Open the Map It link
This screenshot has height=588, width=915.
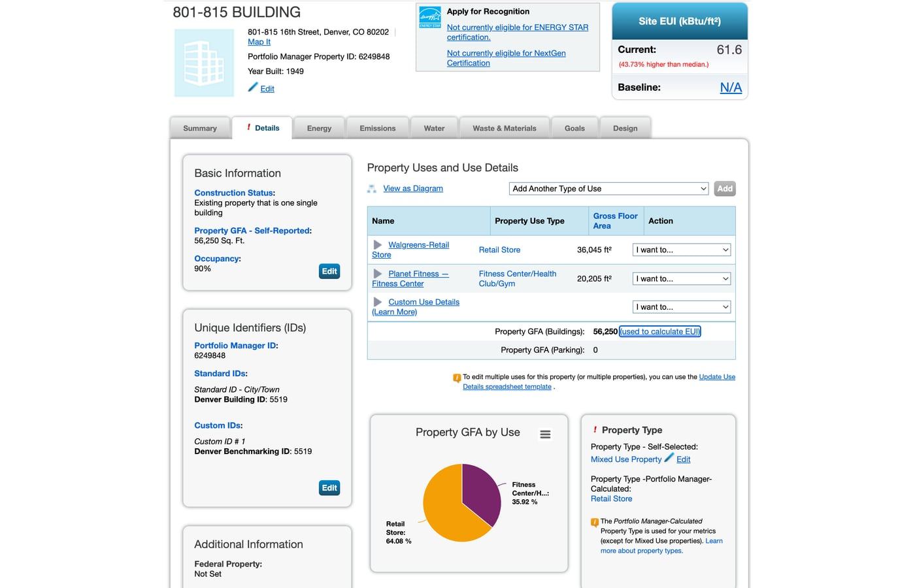click(259, 42)
